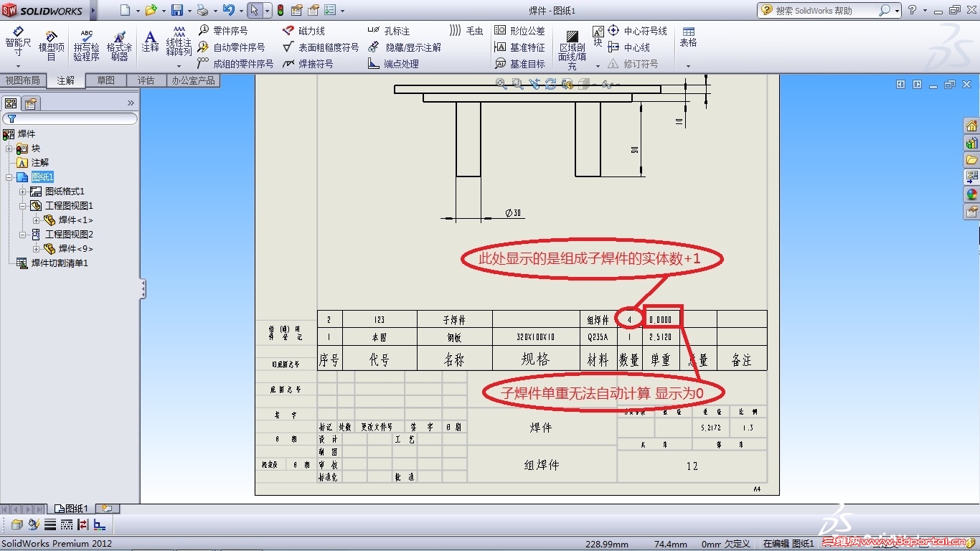Switch to the 视图布局 tab
Image resolution: width=980 pixels, height=551 pixels.
23,80
